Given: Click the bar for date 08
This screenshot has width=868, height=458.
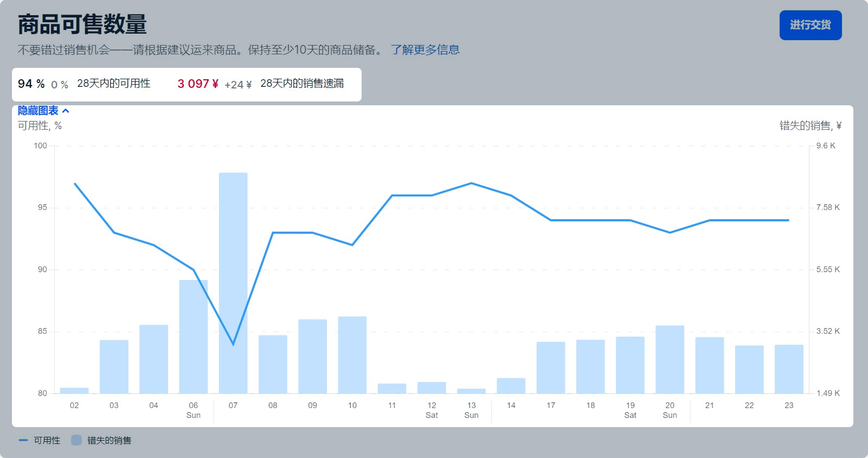Looking at the screenshot, I should (273, 365).
